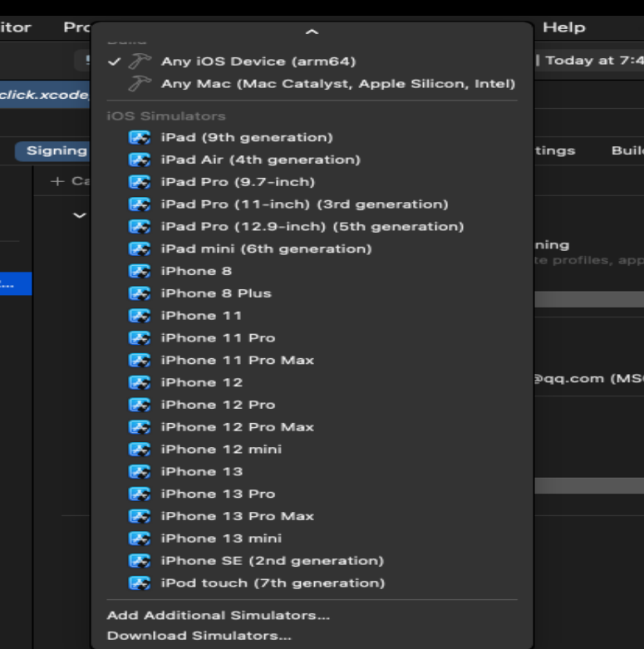Click the hammer icon beside Any iOS Device

tap(140, 61)
